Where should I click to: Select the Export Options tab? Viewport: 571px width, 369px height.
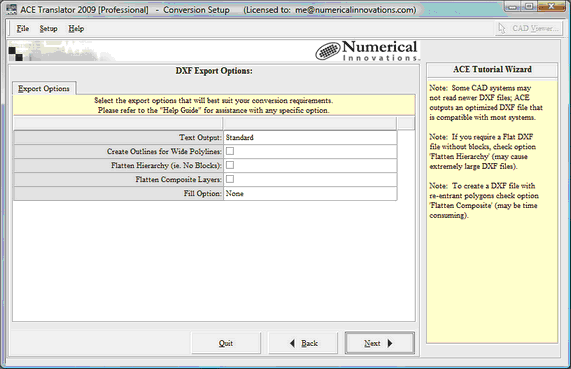[x=44, y=89]
